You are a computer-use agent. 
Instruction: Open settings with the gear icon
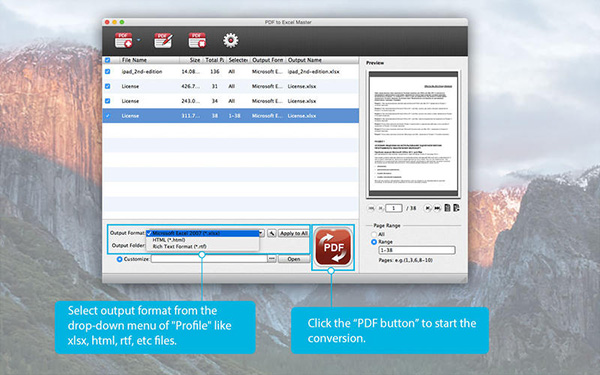tap(231, 40)
